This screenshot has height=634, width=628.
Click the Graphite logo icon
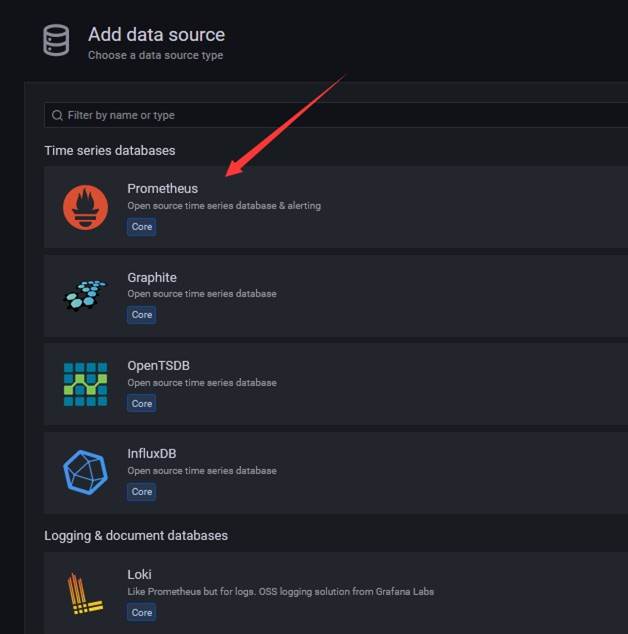[85, 295]
